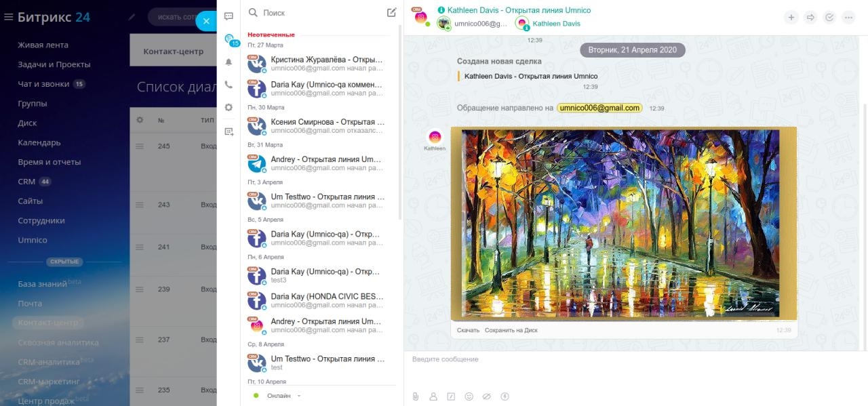Click the plus icon in the chat header
This screenshot has height=406, width=868.
[x=791, y=18]
